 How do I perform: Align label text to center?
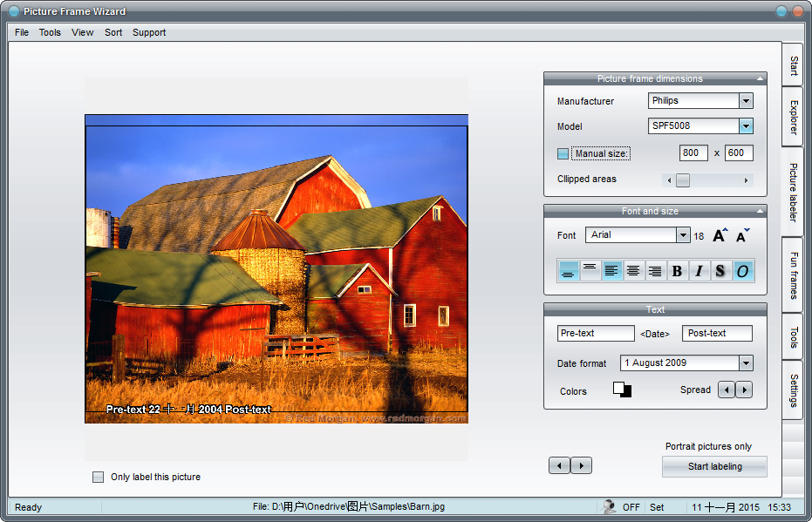(633, 271)
